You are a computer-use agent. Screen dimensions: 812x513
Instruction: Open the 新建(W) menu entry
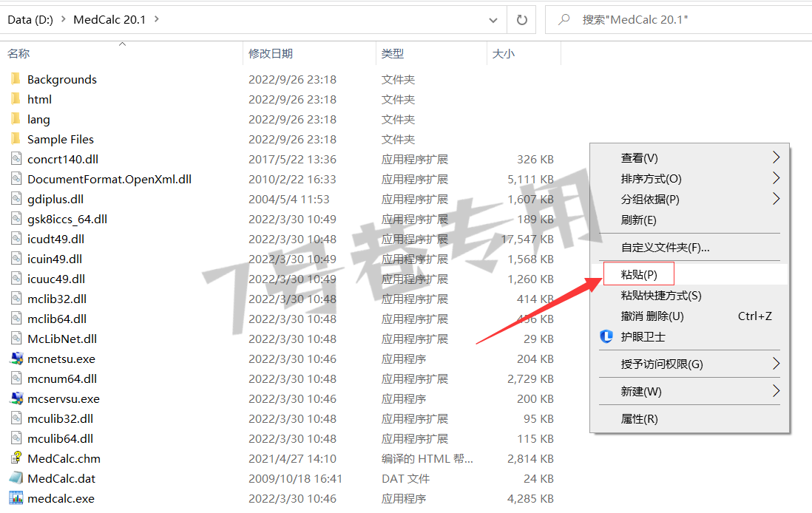coord(690,391)
